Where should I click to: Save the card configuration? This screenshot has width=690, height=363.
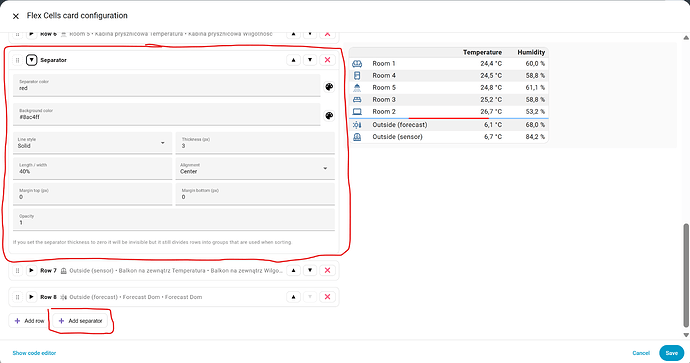coord(672,353)
